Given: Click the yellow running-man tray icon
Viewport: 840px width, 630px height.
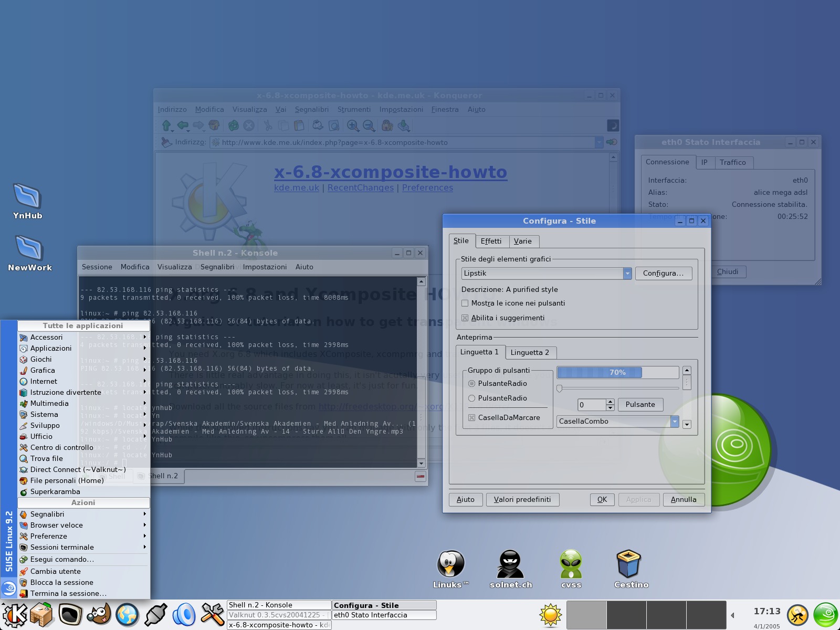Looking at the screenshot, I should (x=797, y=615).
